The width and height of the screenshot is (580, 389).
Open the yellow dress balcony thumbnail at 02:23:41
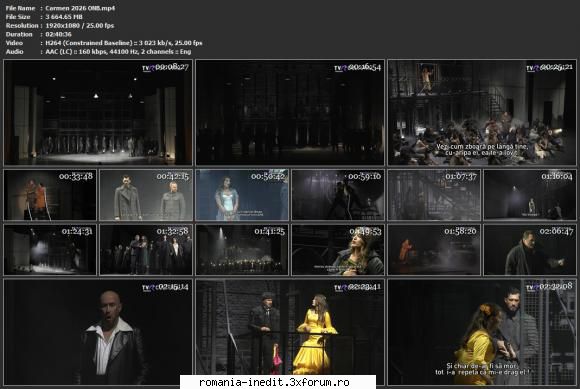click(290, 332)
